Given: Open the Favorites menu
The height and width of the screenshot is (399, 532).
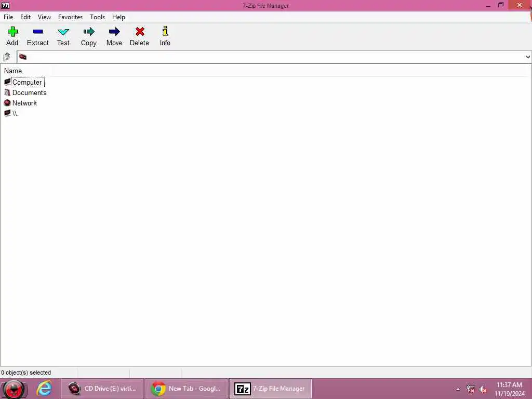Looking at the screenshot, I should point(70,17).
